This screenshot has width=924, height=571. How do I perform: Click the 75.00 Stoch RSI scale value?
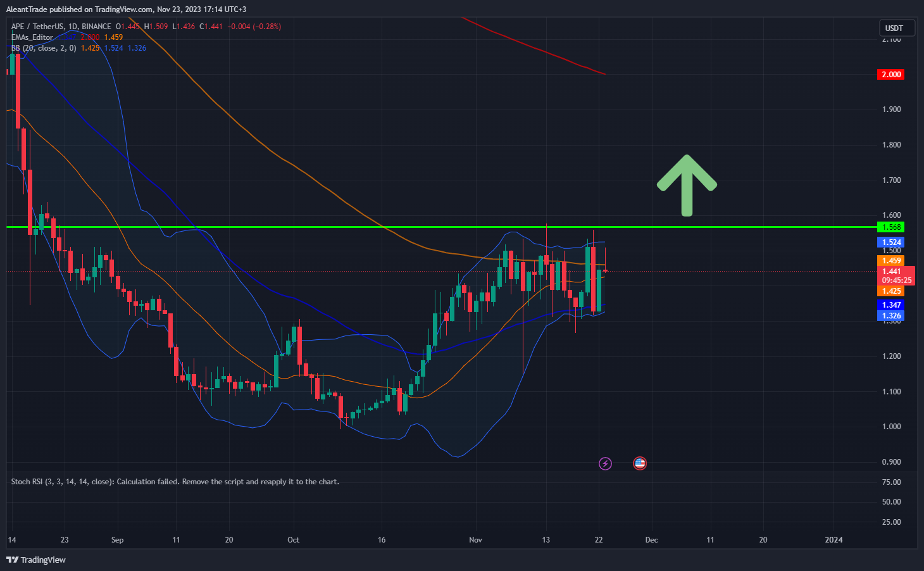pyautogui.click(x=891, y=482)
